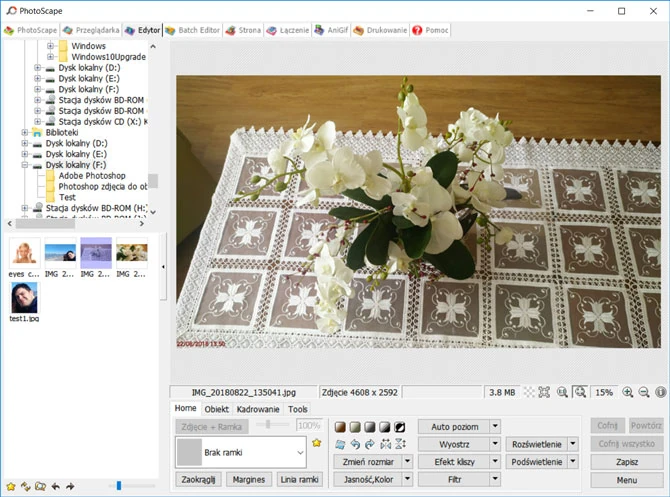Click the image info icon in status bar
Image resolution: width=670 pixels, height=497 pixels.
tap(660, 393)
